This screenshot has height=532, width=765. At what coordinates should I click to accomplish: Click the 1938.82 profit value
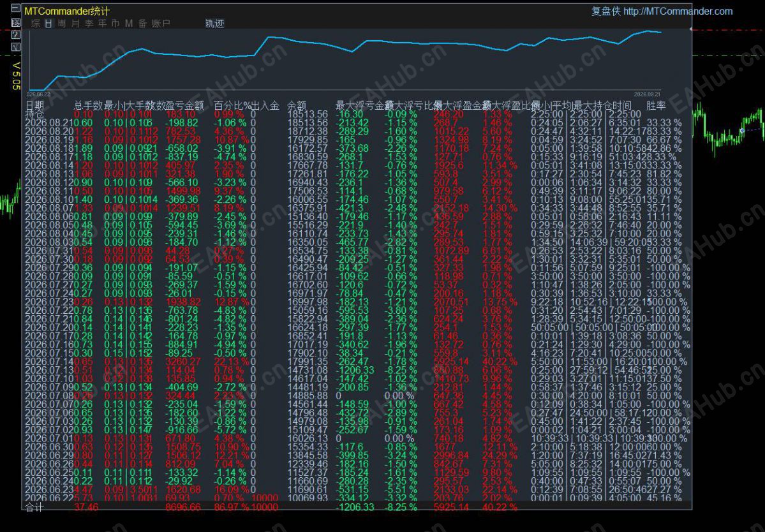(x=183, y=302)
